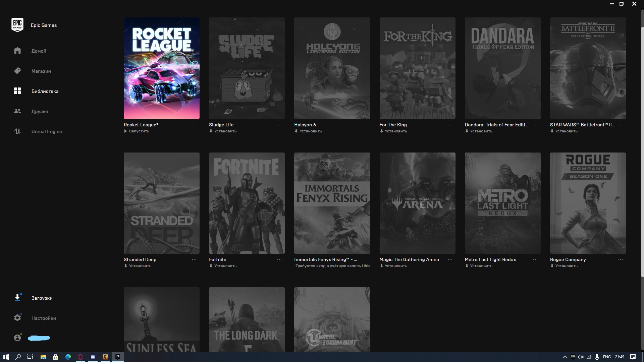Viewport: 644px width, 362px height.
Task: Install Fortnite via Установить
Action: click(x=223, y=266)
